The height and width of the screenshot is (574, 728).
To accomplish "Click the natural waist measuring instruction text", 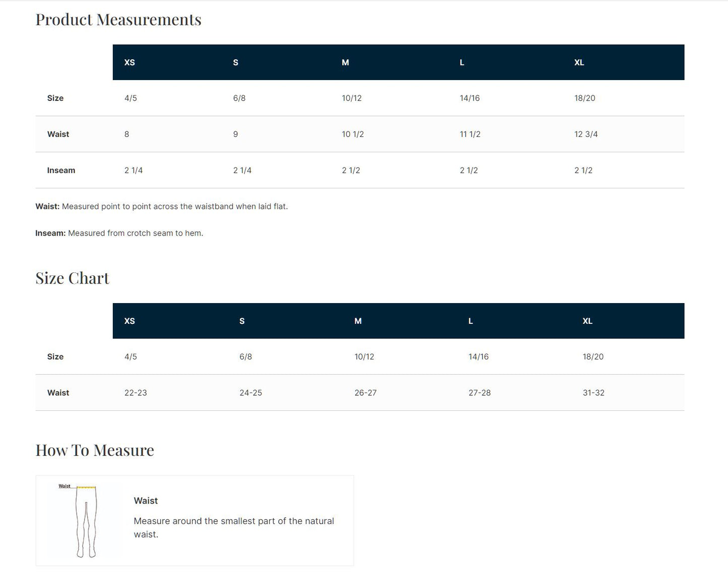I will (234, 528).
